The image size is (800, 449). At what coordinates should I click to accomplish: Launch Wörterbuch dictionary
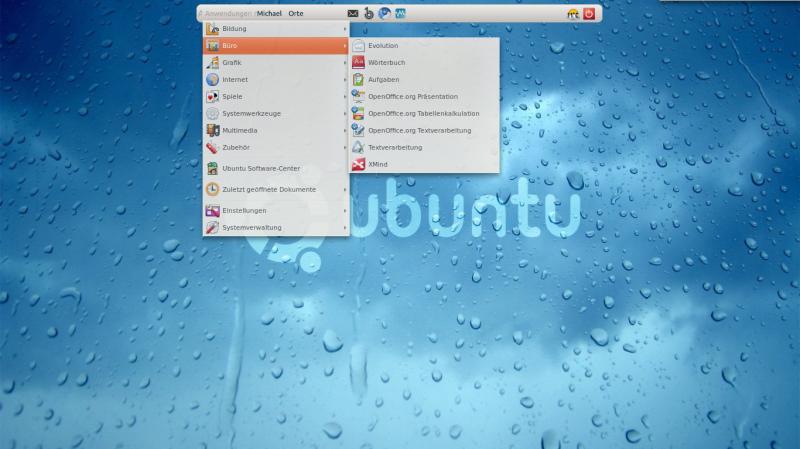(424, 63)
